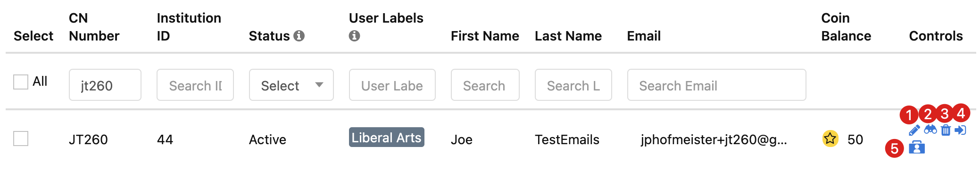Click the login-as-user arrow icon
This screenshot has width=980, height=196.
pos(960,130)
